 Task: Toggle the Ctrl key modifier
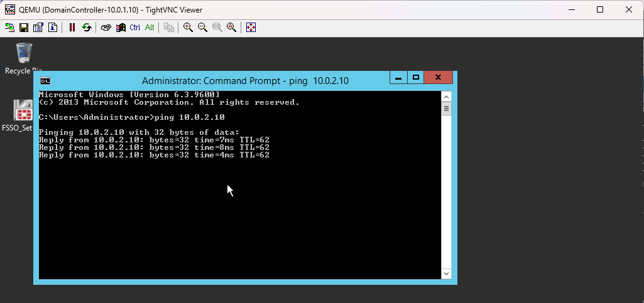[x=135, y=28]
